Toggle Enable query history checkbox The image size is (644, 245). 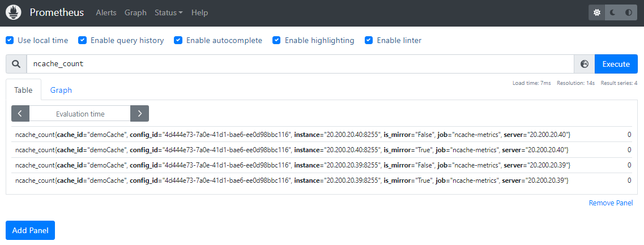coord(83,40)
